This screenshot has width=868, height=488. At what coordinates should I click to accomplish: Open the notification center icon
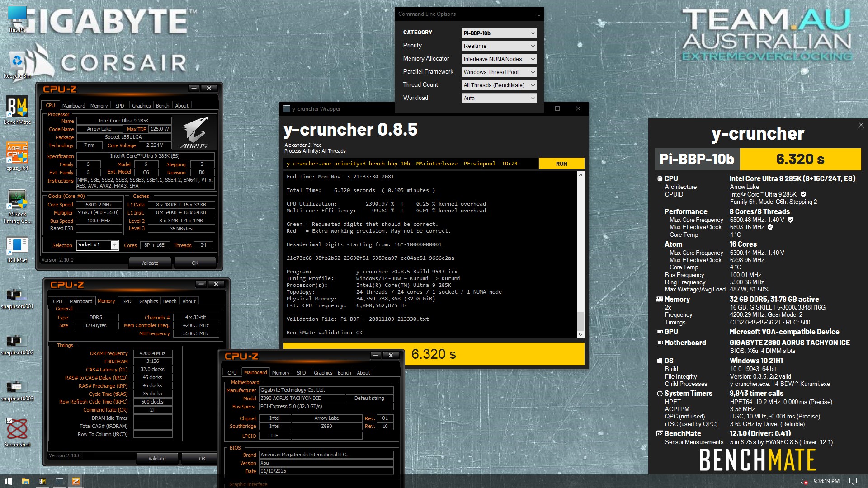click(853, 481)
